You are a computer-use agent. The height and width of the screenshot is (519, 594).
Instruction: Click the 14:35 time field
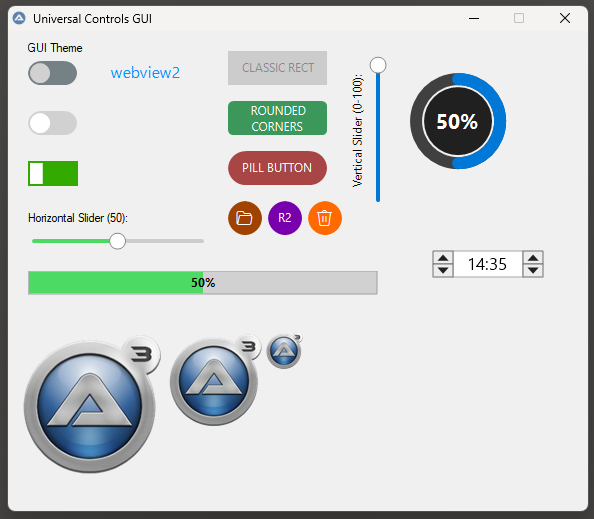488,264
